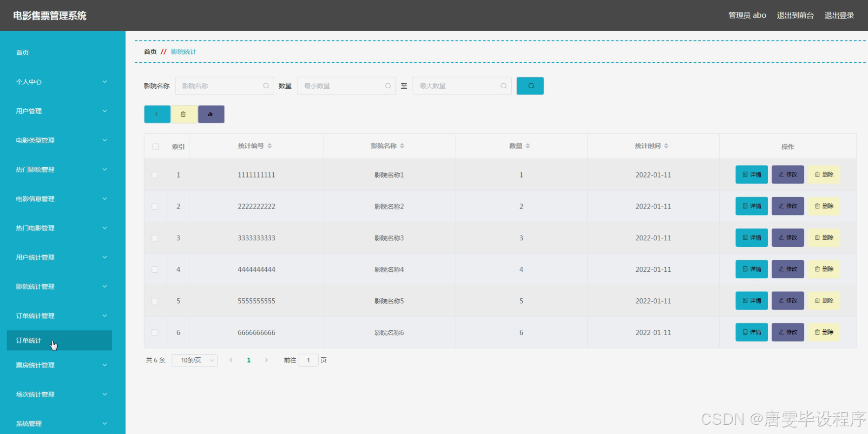Viewport: 868px width, 434px height.
Task: Open 详情 for row 3333333333
Action: click(751, 238)
